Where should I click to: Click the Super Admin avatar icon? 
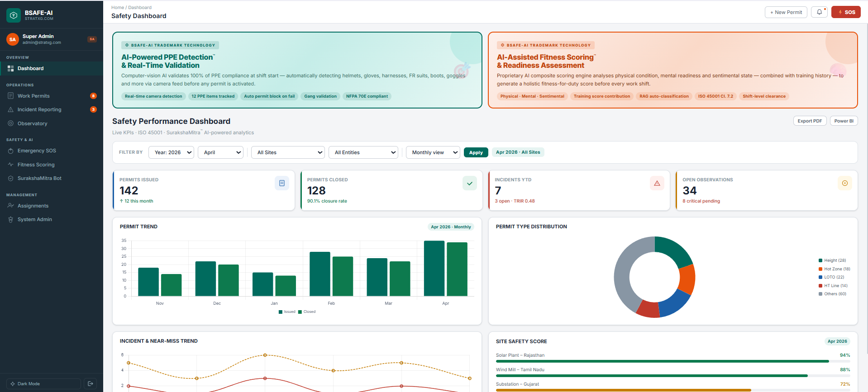pos(13,39)
